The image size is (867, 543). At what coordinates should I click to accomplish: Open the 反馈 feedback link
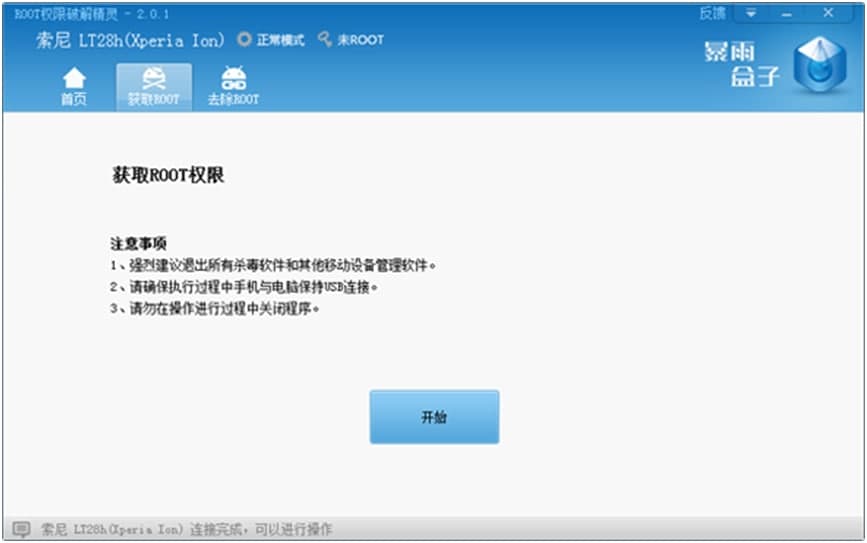[712, 13]
